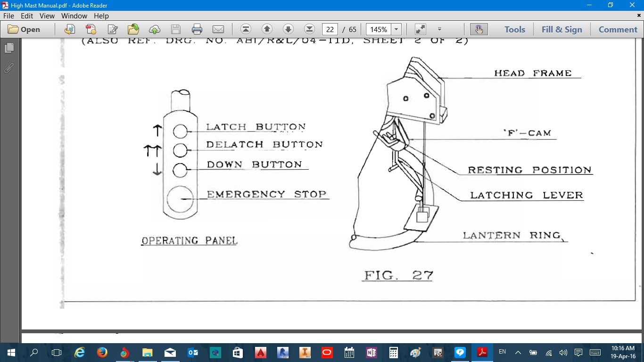Image resolution: width=644 pixels, height=362 pixels.
Task: Click the 'F'-CAM label
Action: point(527,133)
